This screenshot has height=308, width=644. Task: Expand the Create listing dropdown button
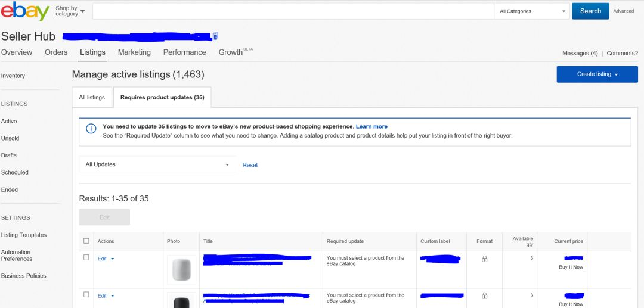[x=597, y=74]
